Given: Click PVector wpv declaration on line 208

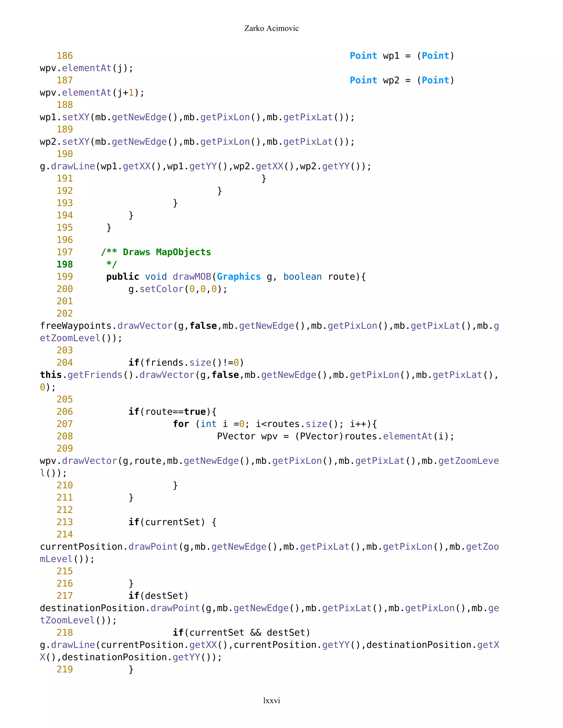Looking at the screenshot, I should 247,436.
